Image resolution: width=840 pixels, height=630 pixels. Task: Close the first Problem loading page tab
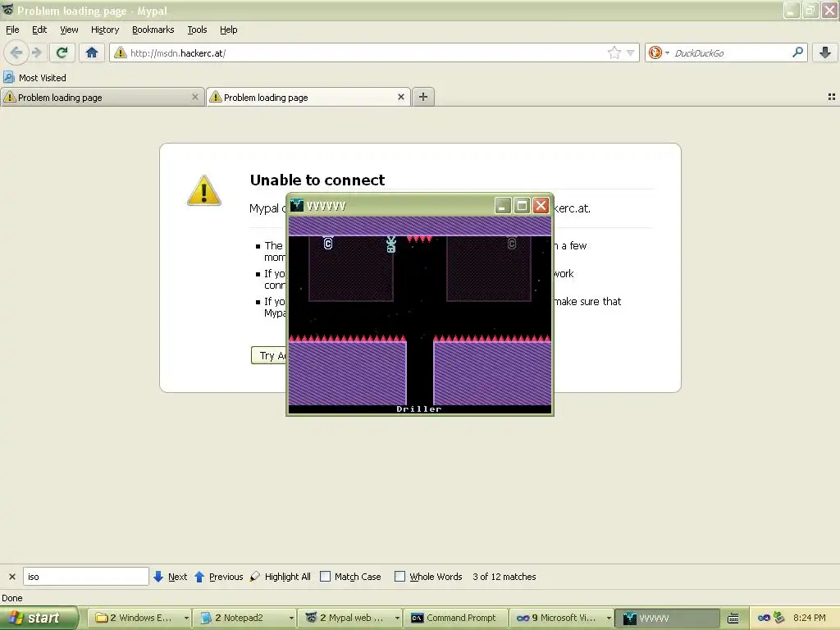(195, 97)
